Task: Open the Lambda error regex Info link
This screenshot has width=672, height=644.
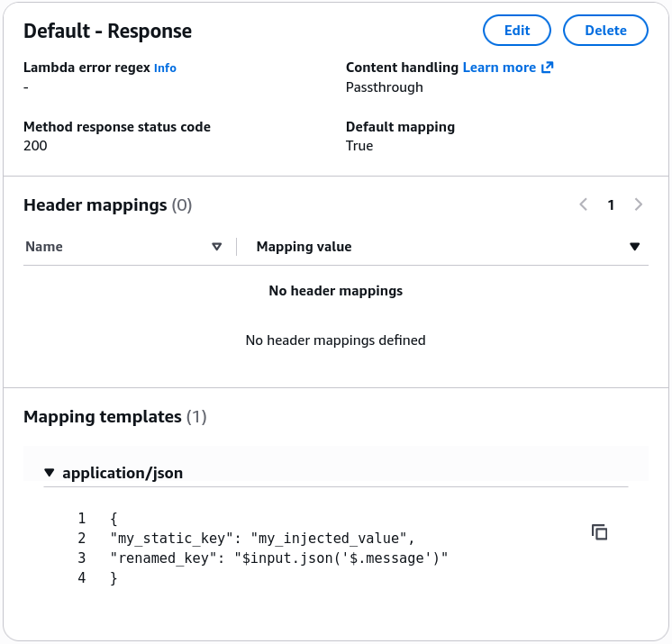Action: tap(165, 68)
